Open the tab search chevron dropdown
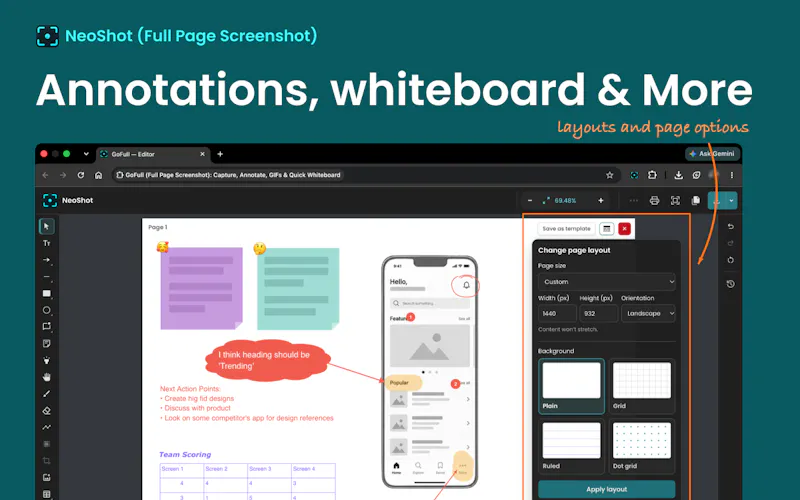Viewport: 800px width, 500px height. click(86, 154)
